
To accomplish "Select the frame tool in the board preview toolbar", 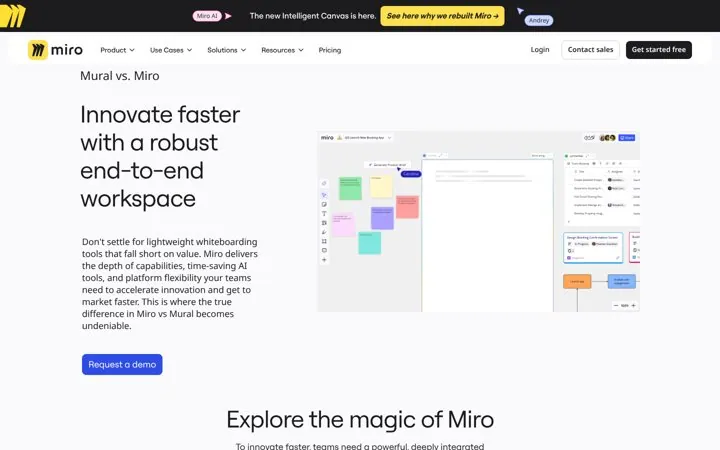I will pos(324,241).
